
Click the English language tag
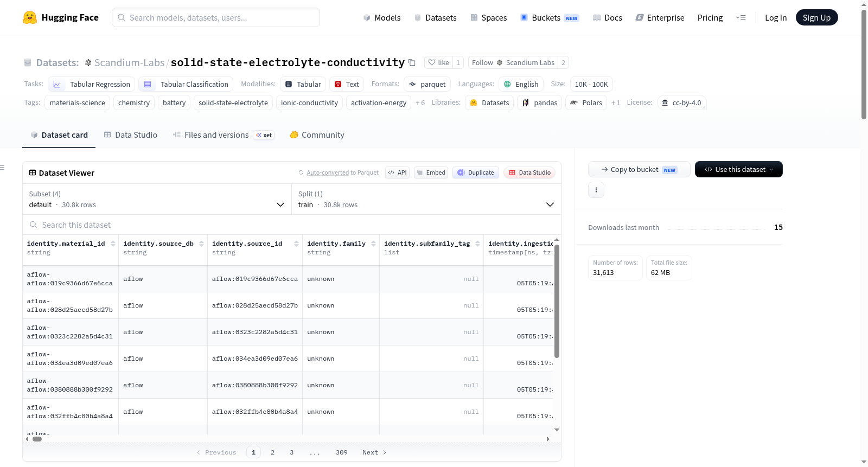coord(521,84)
